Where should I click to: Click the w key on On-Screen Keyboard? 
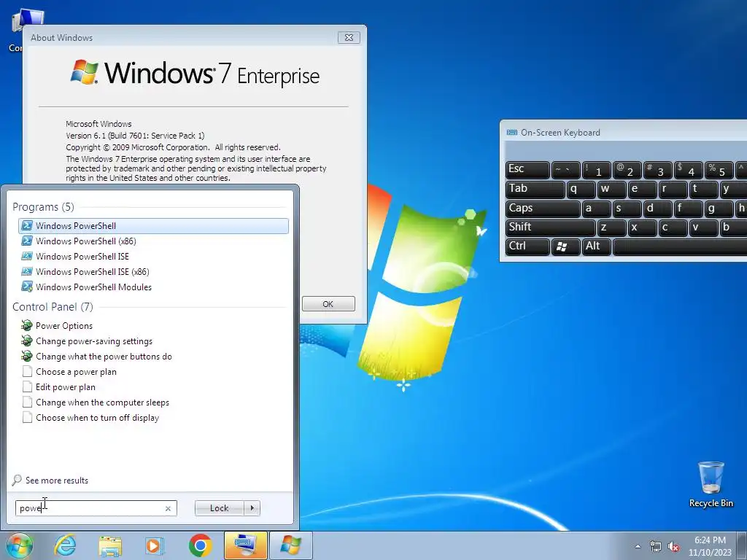point(612,189)
